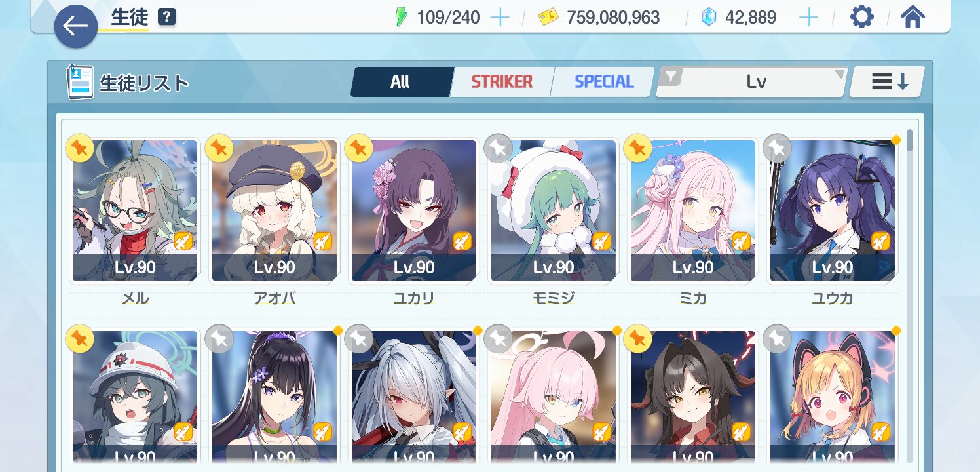Select the SPECIAL tab
The width and height of the screenshot is (980, 472).
[x=603, y=82]
